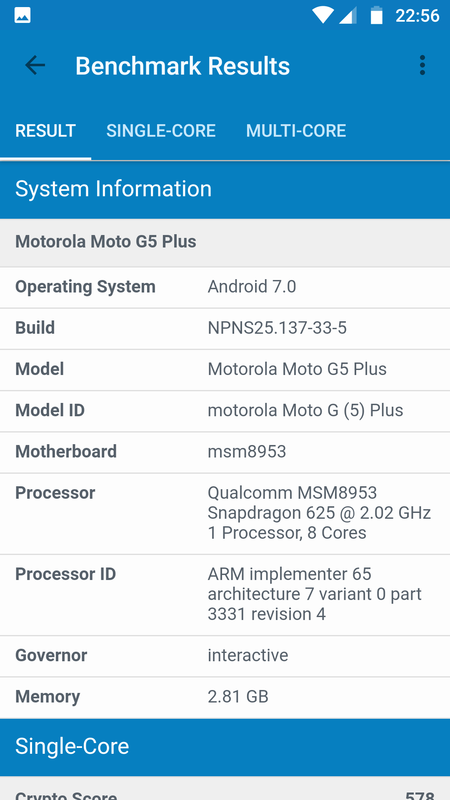Open the three-dot overflow menu

422,66
